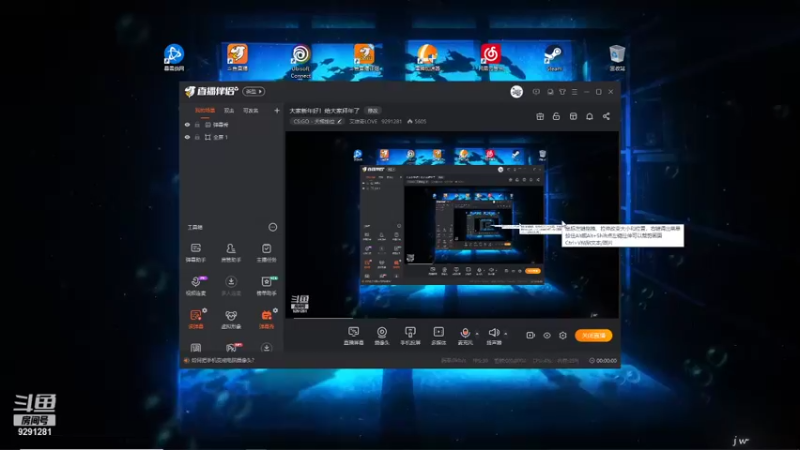Toggle the preview eye icon in bottom toolbar
This screenshot has height=450, width=800.
coord(546,335)
